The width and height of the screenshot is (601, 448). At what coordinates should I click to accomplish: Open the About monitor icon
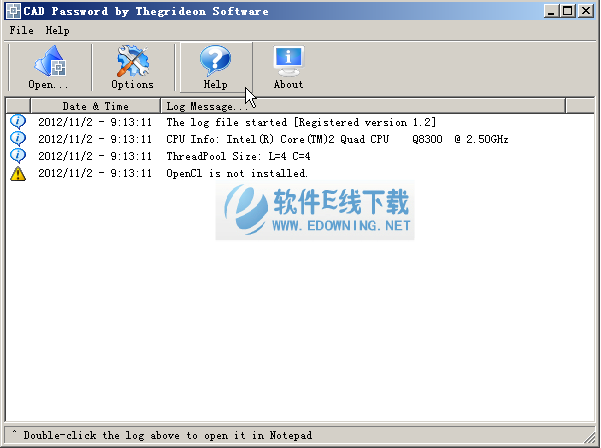coord(289,61)
